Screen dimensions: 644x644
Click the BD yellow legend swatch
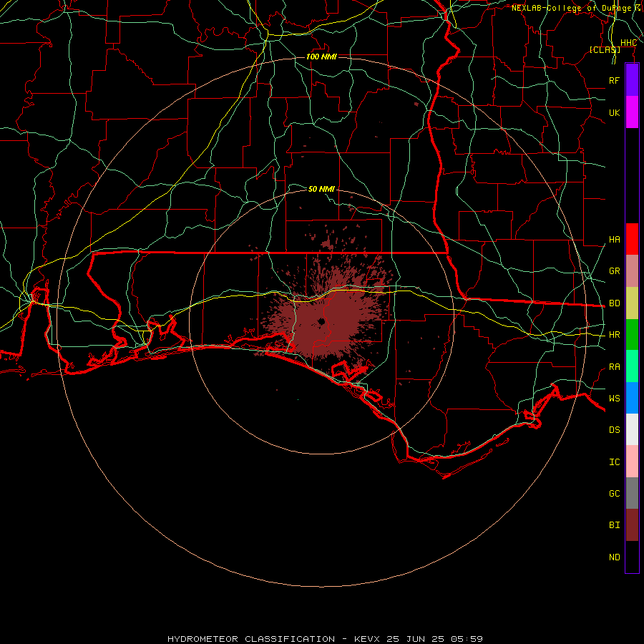point(632,303)
